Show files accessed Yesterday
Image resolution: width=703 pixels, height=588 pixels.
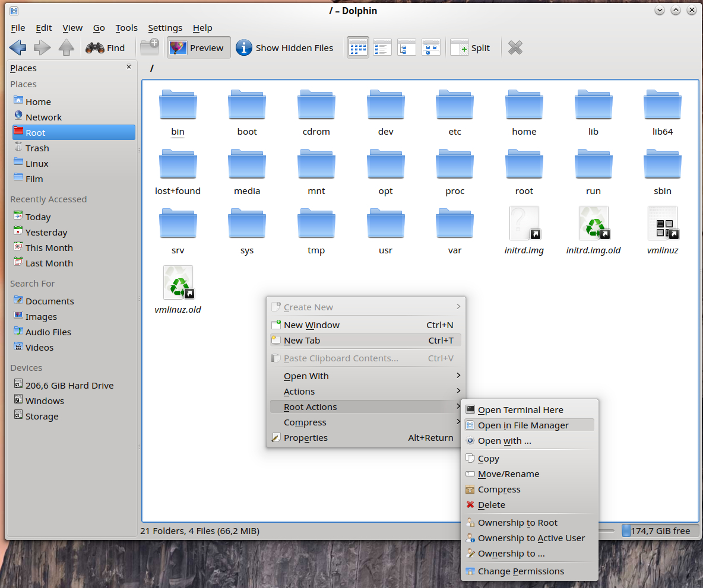click(74, 232)
